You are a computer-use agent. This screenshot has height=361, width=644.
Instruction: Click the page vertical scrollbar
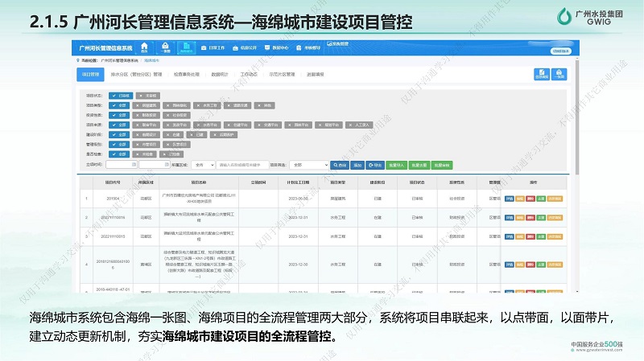point(577,117)
